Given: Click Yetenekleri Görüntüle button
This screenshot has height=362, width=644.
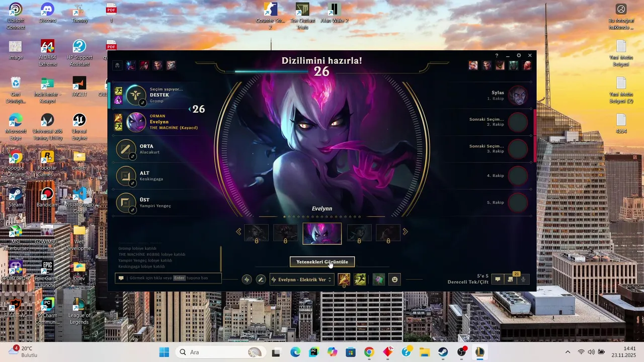Looking at the screenshot, I should [322, 262].
